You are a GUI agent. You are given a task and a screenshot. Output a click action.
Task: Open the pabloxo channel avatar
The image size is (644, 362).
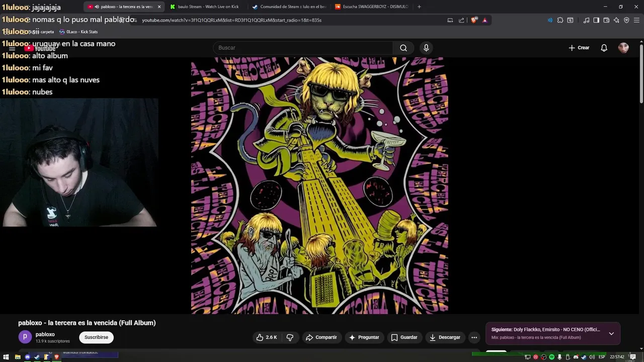(x=25, y=337)
